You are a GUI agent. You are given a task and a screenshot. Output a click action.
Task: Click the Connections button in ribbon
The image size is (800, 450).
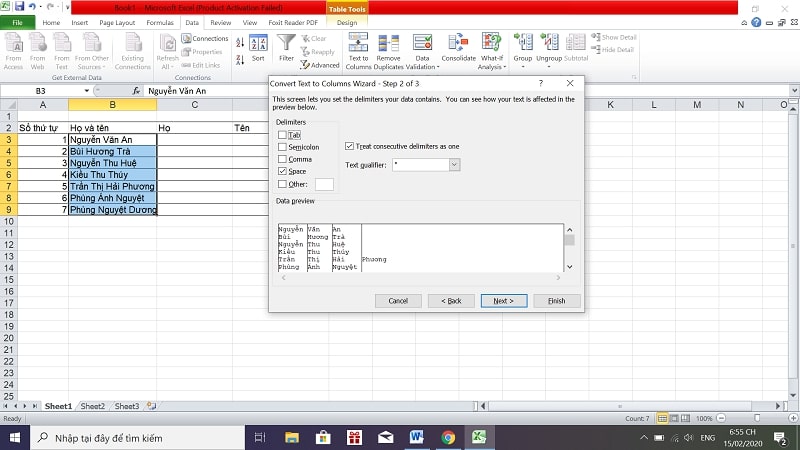coord(205,38)
